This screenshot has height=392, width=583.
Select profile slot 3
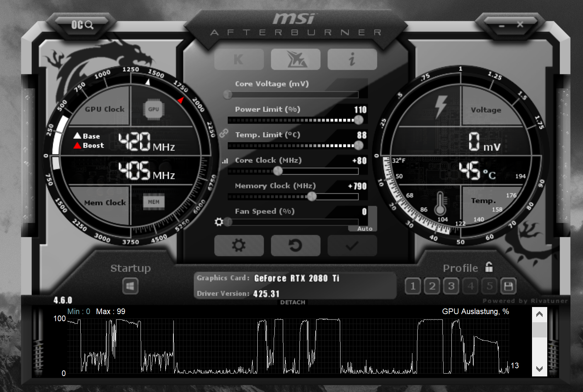451,286
